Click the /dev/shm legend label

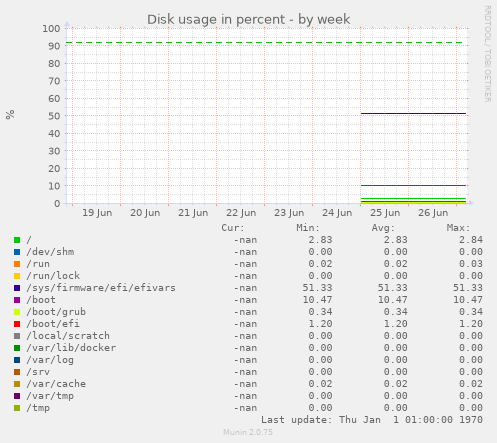coord(50,252)
